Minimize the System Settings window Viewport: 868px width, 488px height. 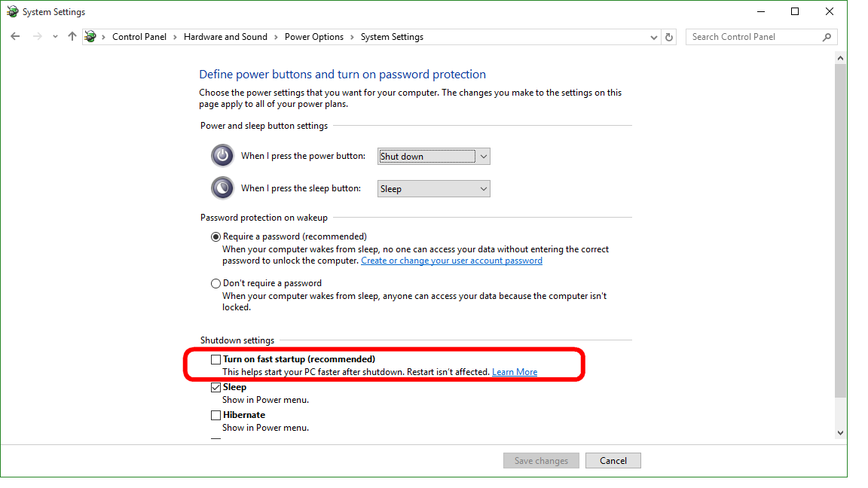(761, 11)
